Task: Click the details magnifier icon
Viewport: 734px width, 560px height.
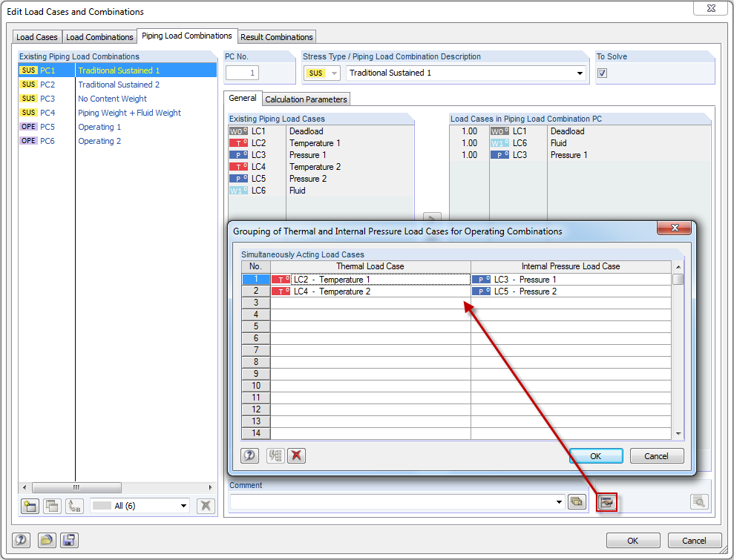Action: coord(699,502)
